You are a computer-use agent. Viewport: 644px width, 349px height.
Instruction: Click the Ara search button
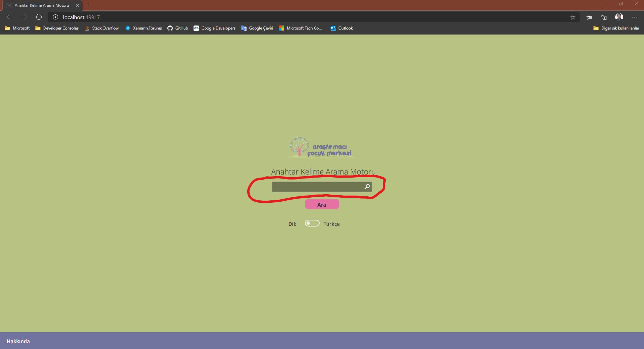(322, 204)
